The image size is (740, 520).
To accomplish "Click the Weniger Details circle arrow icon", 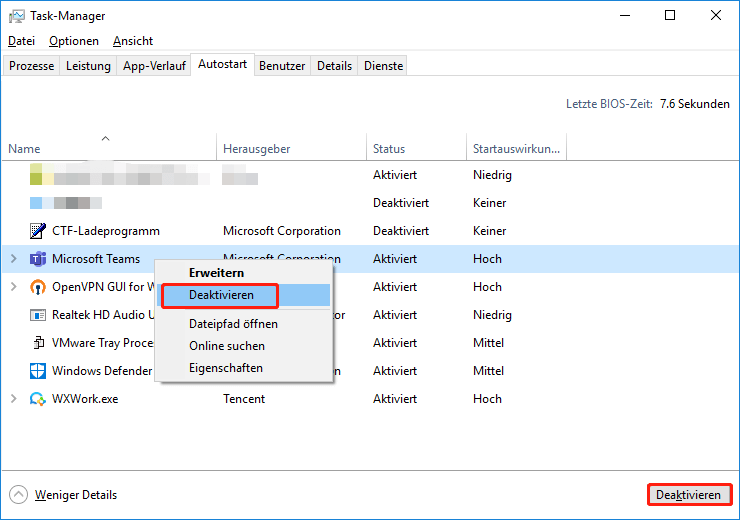I will coord(18,495).
